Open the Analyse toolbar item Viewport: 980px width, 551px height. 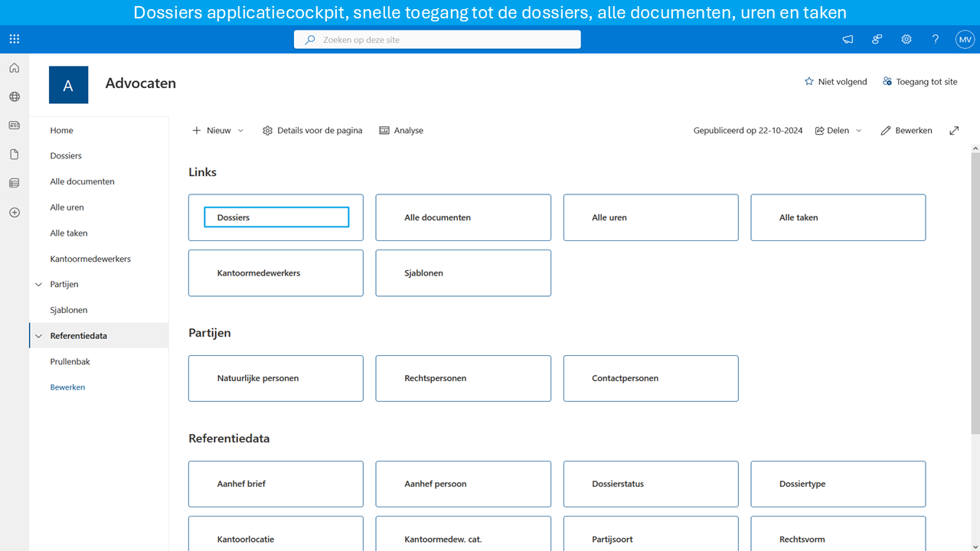(401, 131)
